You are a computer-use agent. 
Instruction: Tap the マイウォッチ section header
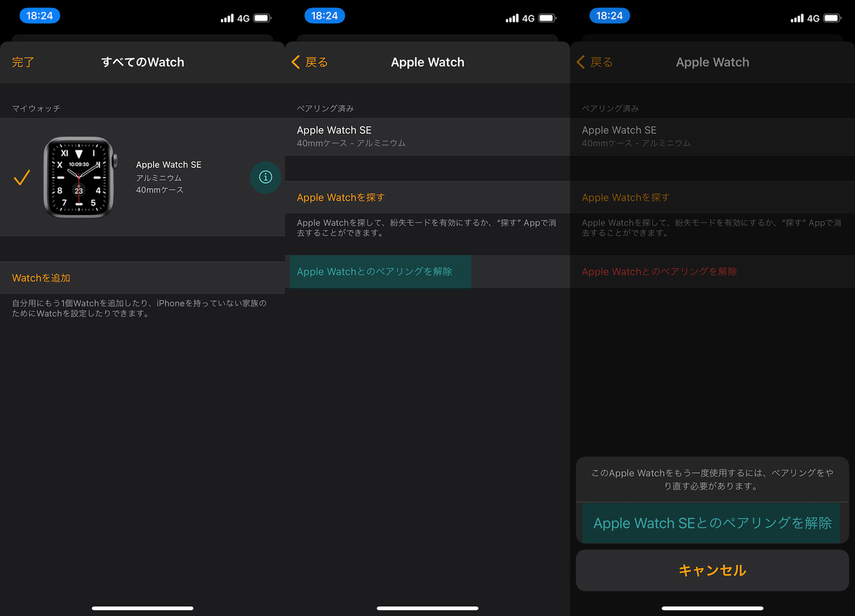[36, 109]
